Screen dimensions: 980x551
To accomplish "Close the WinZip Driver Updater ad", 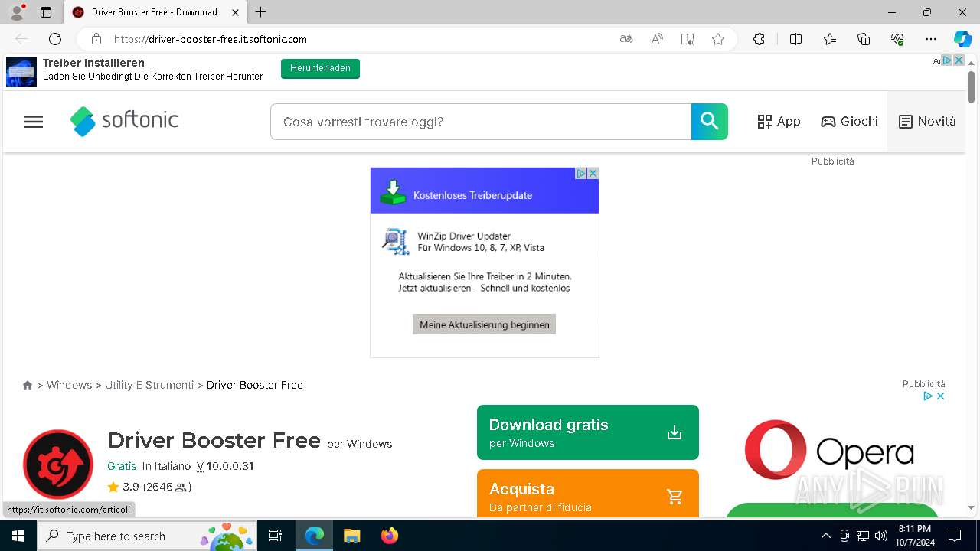I will point(593,174).
